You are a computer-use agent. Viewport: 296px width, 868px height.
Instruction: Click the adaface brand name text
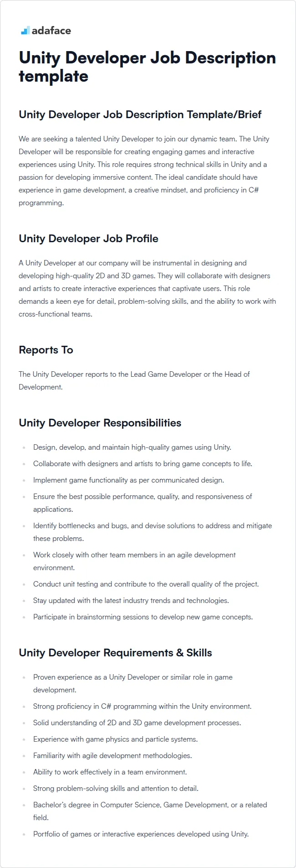coord(51,31)
